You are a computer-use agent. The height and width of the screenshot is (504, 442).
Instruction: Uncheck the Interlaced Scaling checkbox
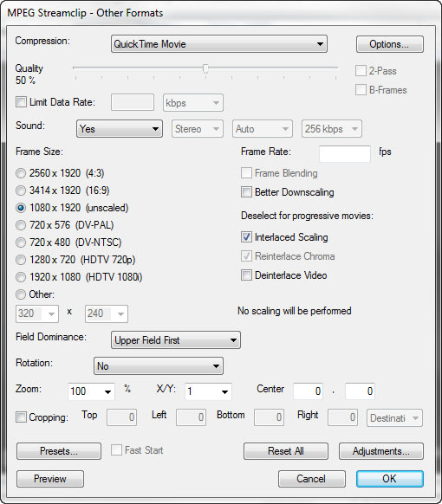246,237
